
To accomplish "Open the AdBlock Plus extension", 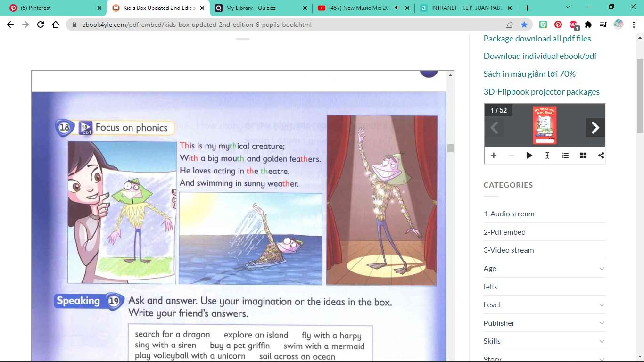I will point(573,25).
